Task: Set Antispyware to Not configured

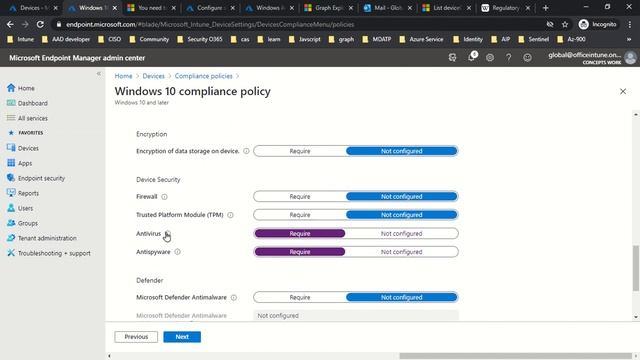Action: pos(402,252)
